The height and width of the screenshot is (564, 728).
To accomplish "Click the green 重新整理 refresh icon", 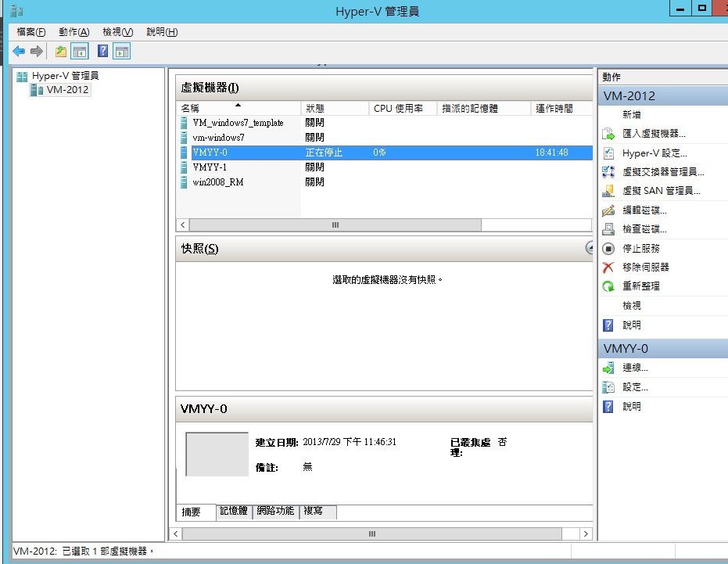I will pyautogui.click(x=608, y=286).
